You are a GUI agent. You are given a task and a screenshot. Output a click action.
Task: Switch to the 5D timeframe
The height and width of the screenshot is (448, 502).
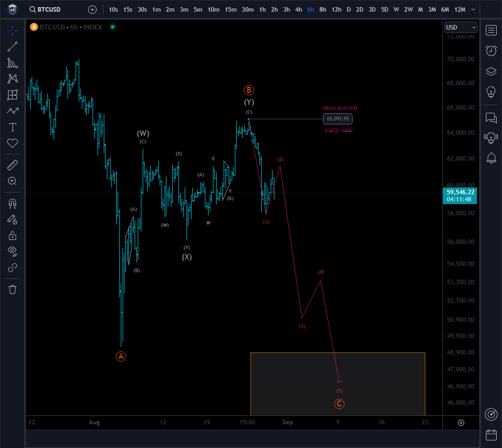[384, 9]
